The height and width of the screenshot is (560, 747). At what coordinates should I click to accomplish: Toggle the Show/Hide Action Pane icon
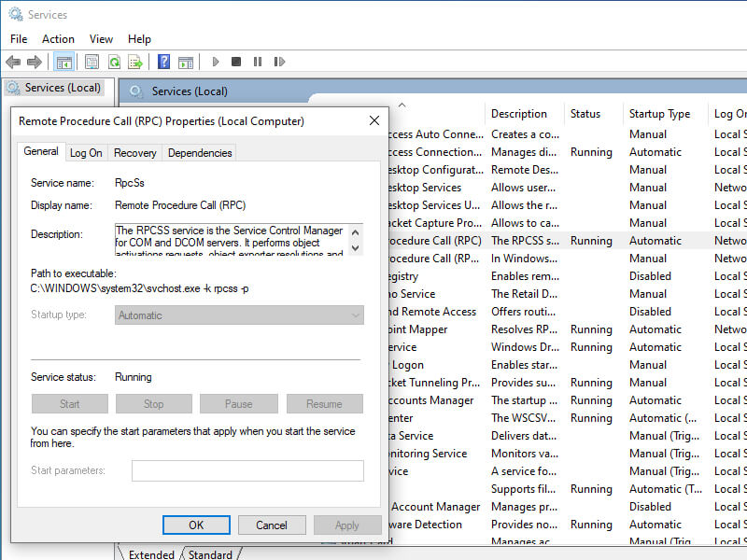(x=186, y=62)
